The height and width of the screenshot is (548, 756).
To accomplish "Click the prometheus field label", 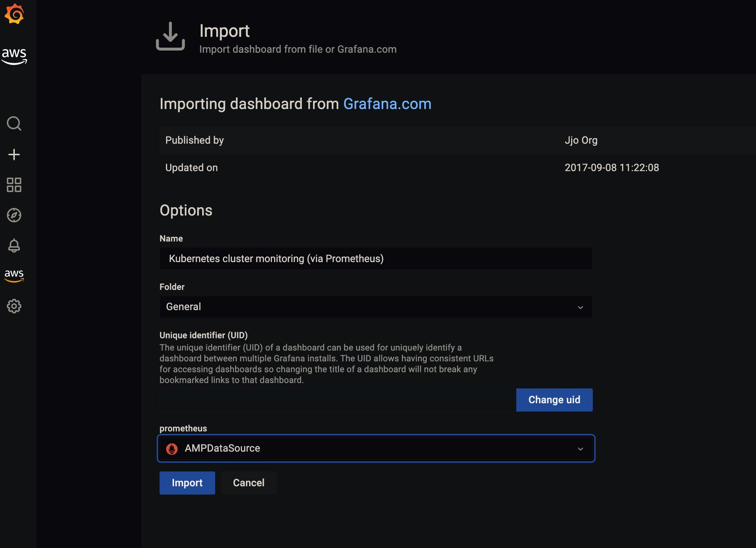I will [183, 429].
